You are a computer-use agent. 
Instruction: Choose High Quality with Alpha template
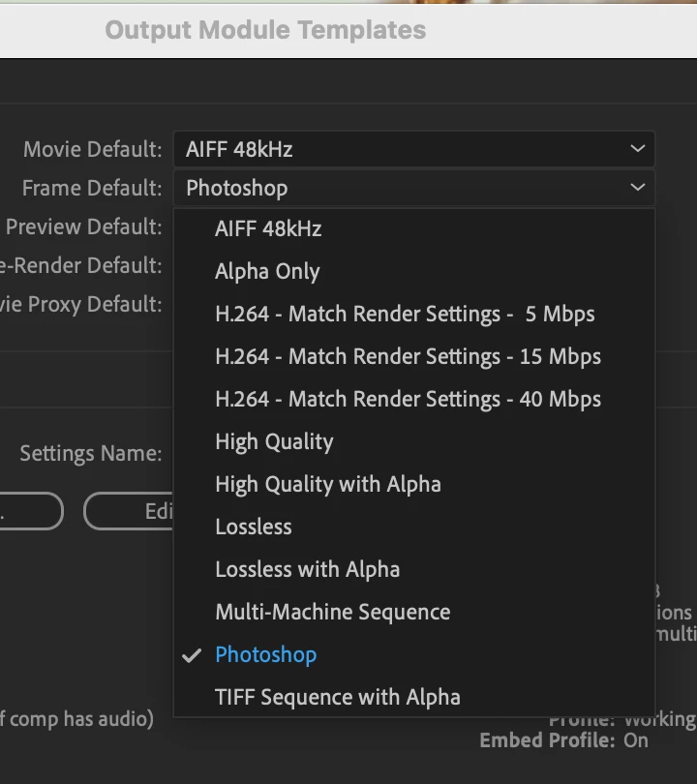pos(414,485)
